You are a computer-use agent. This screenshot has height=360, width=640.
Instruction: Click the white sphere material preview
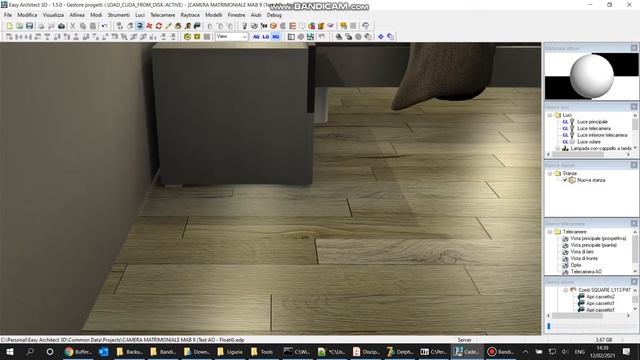(591, 76)
